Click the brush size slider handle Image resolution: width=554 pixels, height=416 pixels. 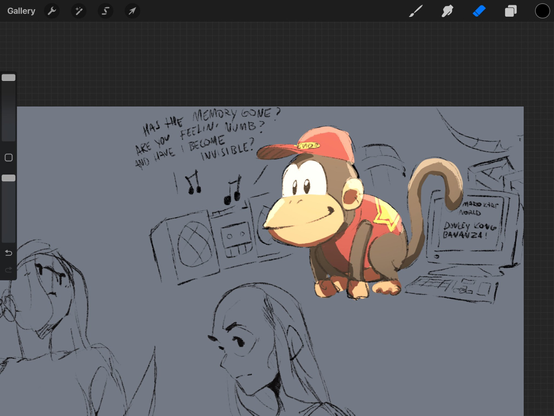(x=8, y=77)
